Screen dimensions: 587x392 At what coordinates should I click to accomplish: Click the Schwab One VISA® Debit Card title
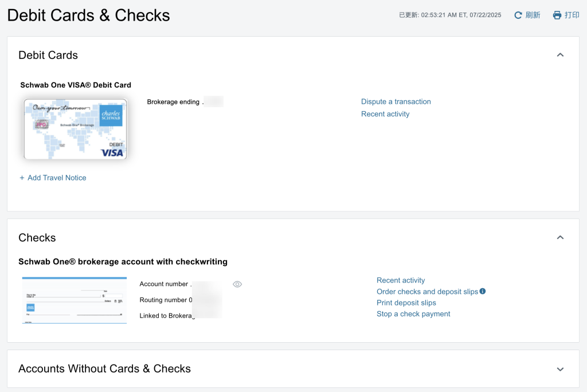[x=76, y=85]
